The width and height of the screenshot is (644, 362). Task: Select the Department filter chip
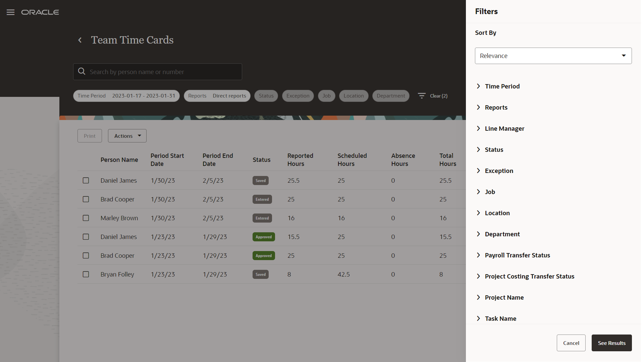[390, 96]
